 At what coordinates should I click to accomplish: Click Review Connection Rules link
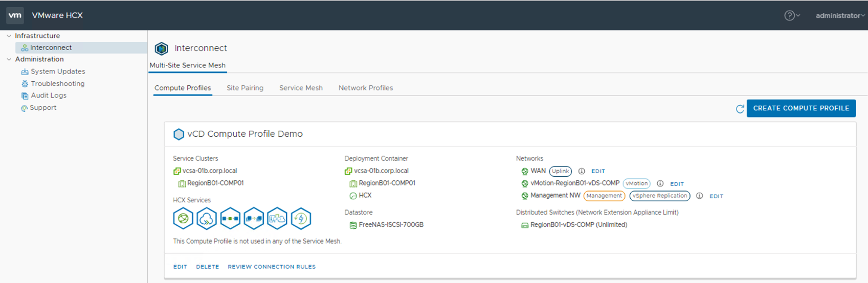(272, 267)
